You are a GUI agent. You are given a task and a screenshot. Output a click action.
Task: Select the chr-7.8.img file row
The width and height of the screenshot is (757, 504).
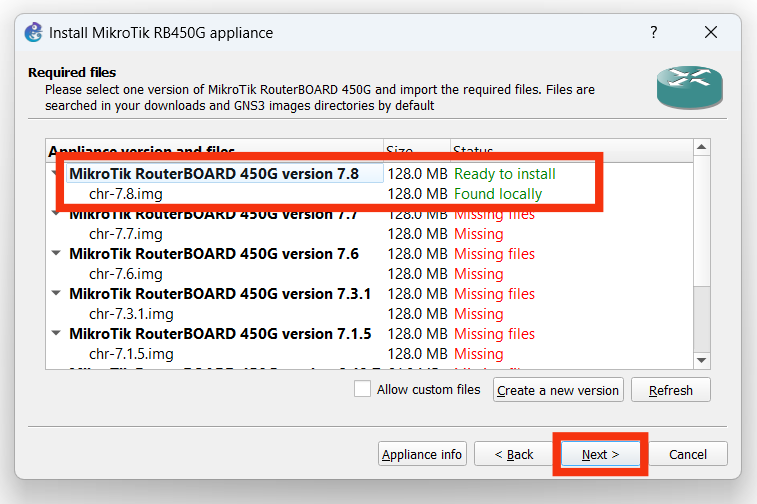(x=125, y=194)
